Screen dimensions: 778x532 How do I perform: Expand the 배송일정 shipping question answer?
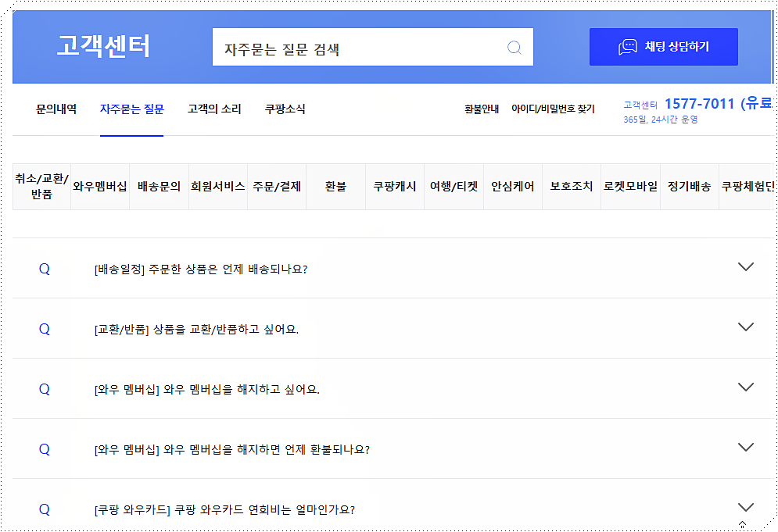pyautogui.click(x=745, y=267)
